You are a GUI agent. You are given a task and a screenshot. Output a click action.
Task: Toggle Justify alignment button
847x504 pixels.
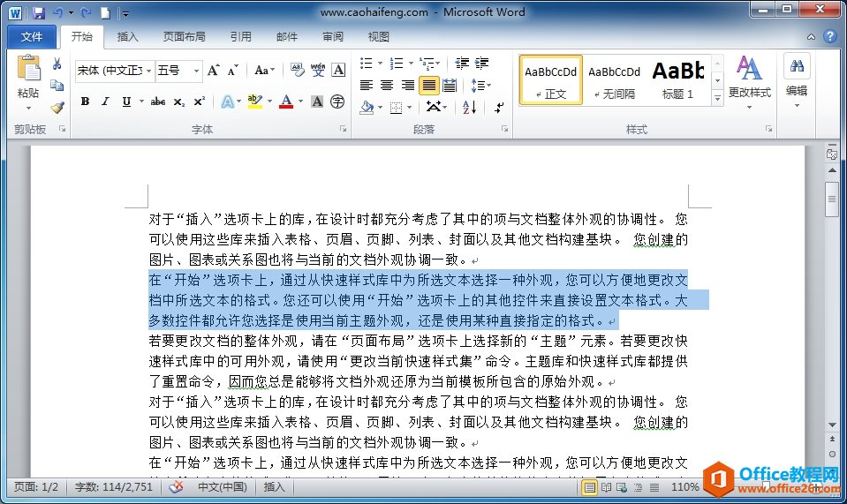(x=429, y=86)
